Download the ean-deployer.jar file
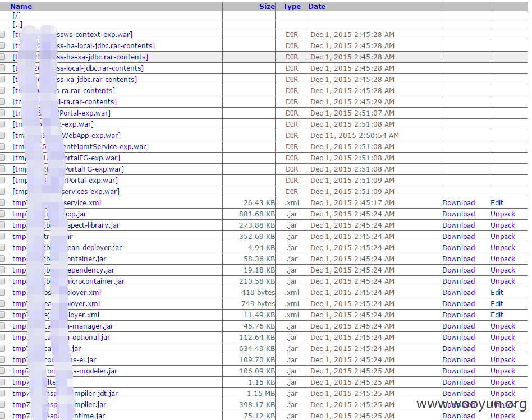Screen dimensions: 532x420 [458, 247]
